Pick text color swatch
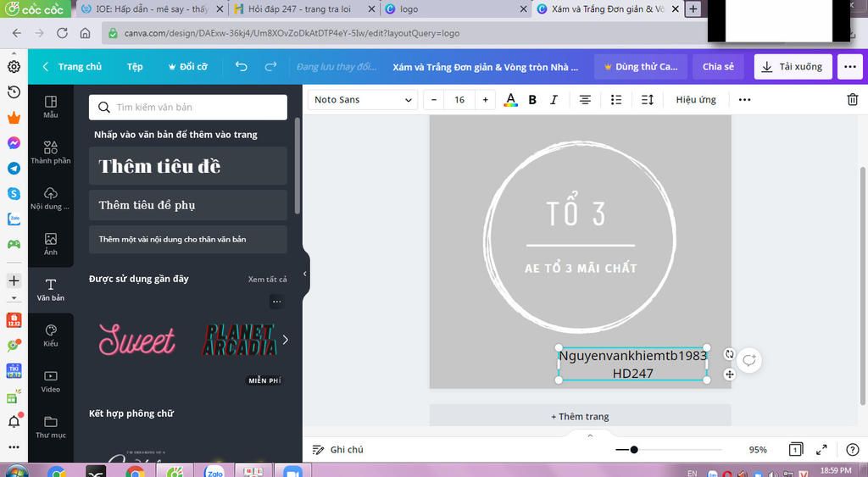The width and height of the screenshot is (868, 477). click(510, 100)
